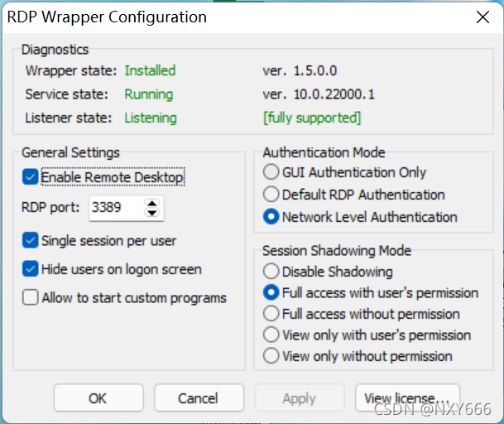The height and width of the screenshot is (424, 504).
Task: Decrease RDP port with down arrow
Action: 152,213
